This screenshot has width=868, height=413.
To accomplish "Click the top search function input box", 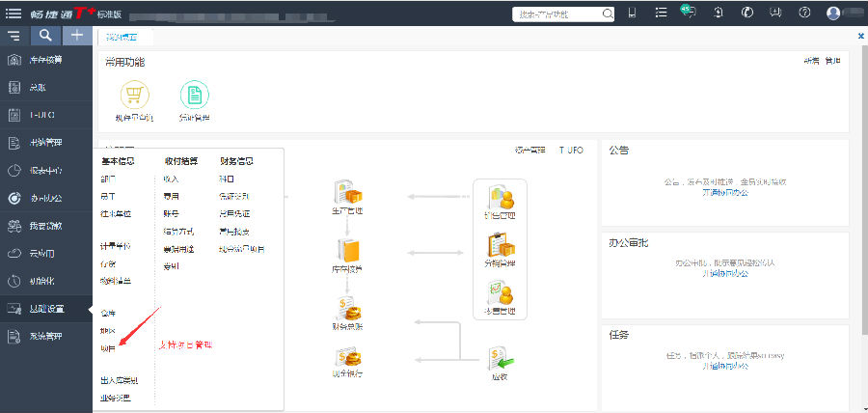I will (564, 14).
